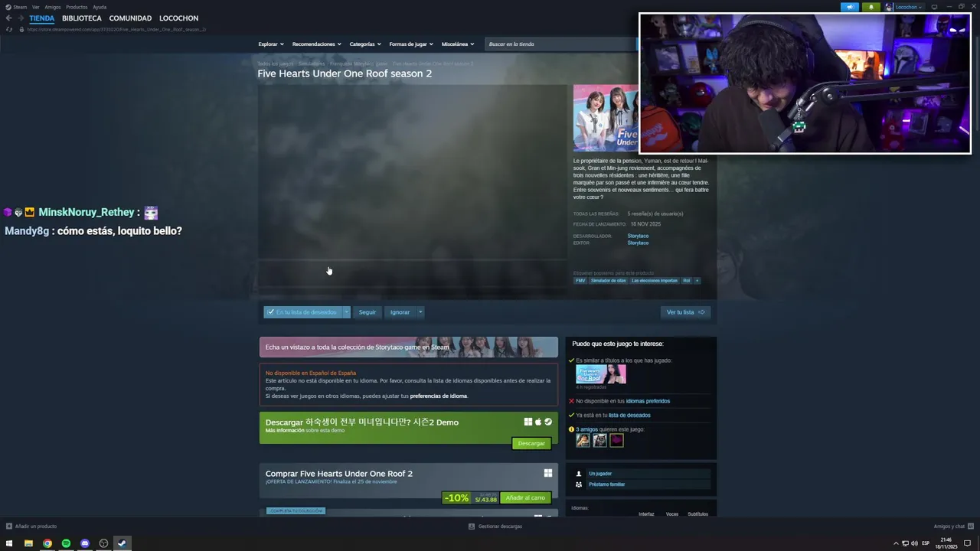Open the Storytaco collection banner
The image size is (980, 551).
(x=409, y=347)
